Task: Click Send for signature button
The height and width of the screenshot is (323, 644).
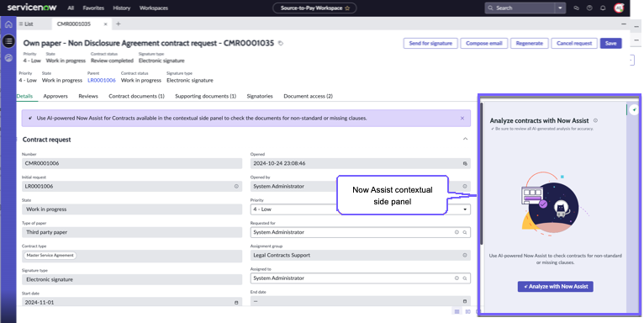Action: 430,43
